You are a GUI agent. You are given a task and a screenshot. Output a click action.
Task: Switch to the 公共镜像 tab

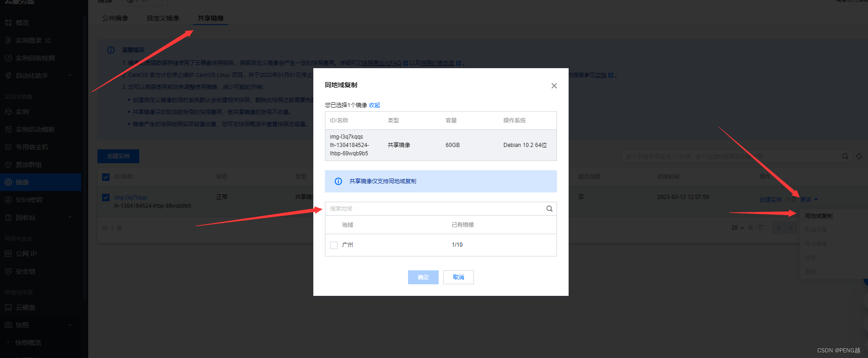pos(115,18)
